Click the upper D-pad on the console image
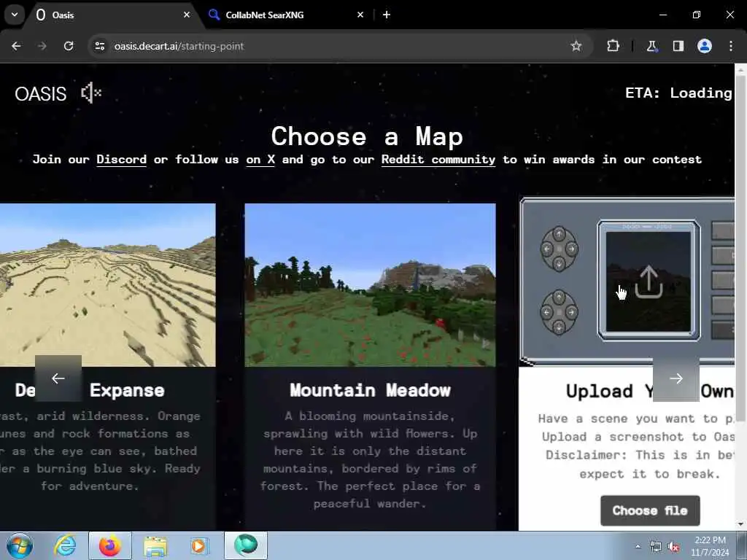The image size is (747, 560). pos(560,249)
